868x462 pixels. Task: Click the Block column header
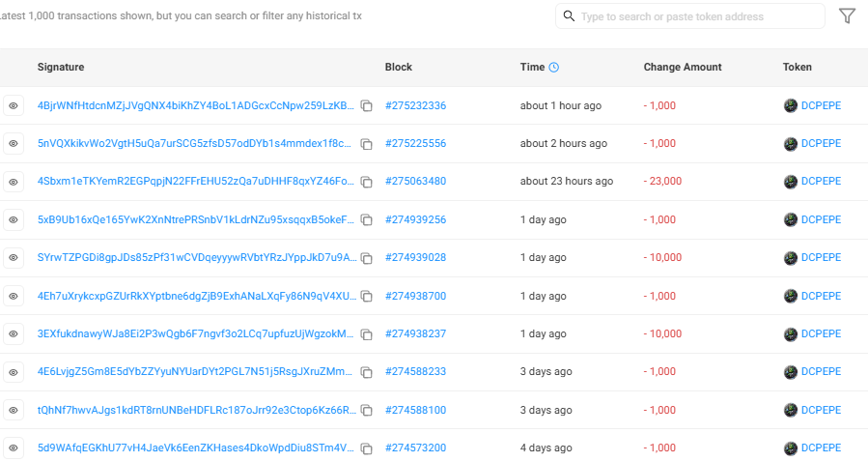(399, 67)
